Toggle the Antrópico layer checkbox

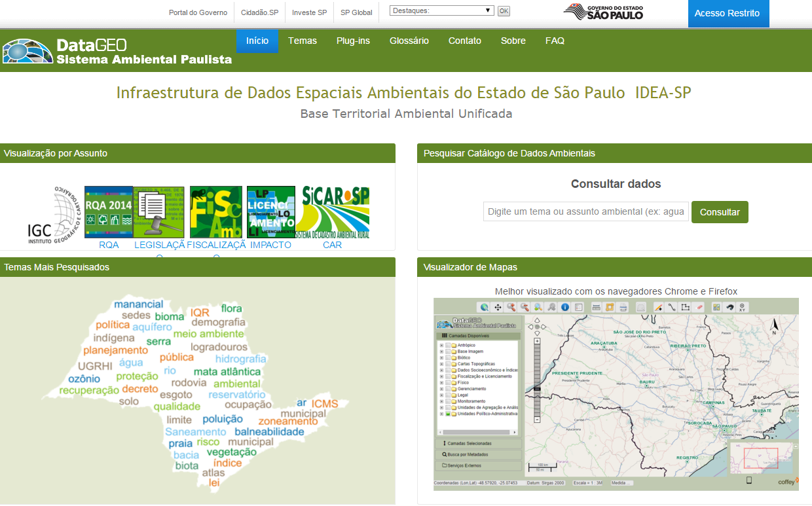coord(448,345)
